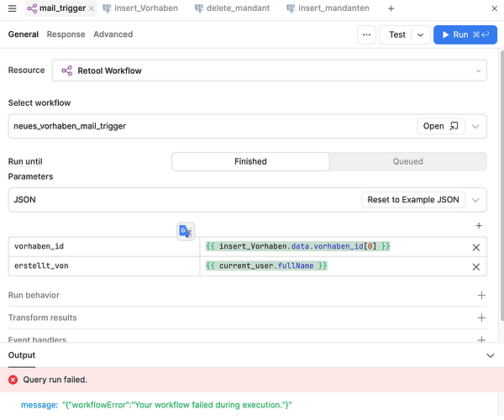
Task: Expand the Run behavior section
Action: (481, 296)
